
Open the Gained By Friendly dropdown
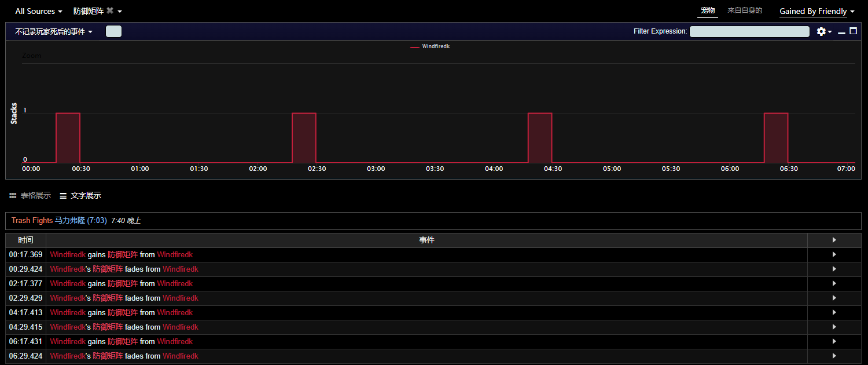pyautogui.click(x=816, y=12)
